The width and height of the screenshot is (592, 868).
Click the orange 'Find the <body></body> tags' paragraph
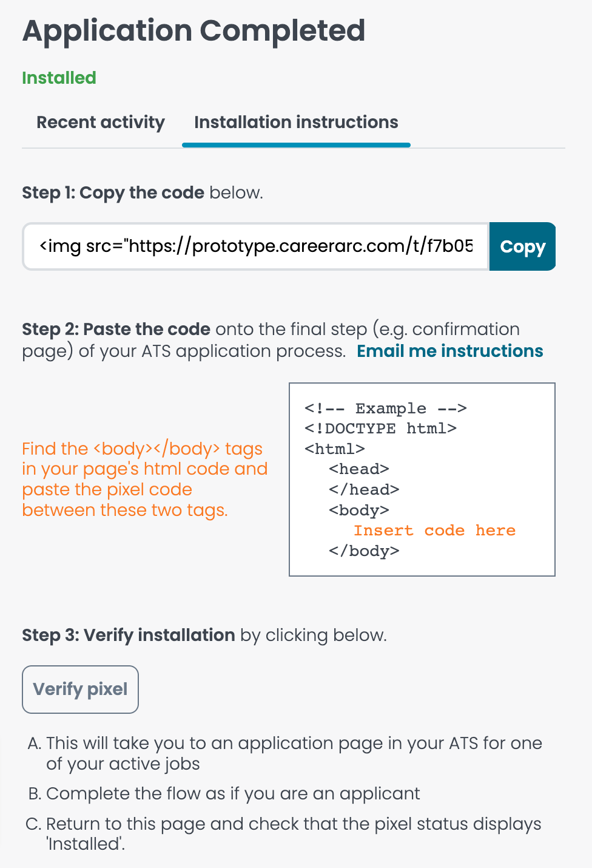coord(145,480)
